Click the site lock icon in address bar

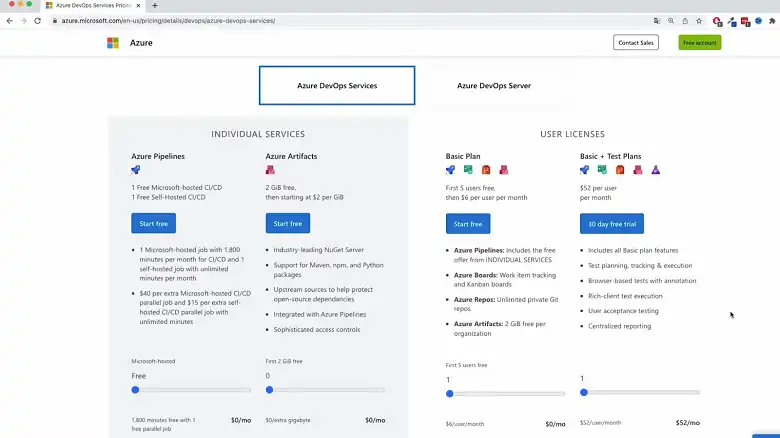point(55,21)
